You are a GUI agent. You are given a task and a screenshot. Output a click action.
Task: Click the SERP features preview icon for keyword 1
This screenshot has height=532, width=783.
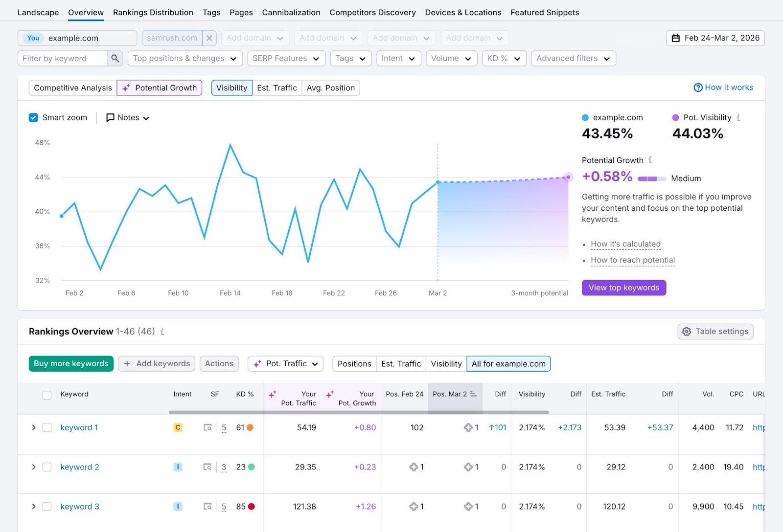[207, 427]
